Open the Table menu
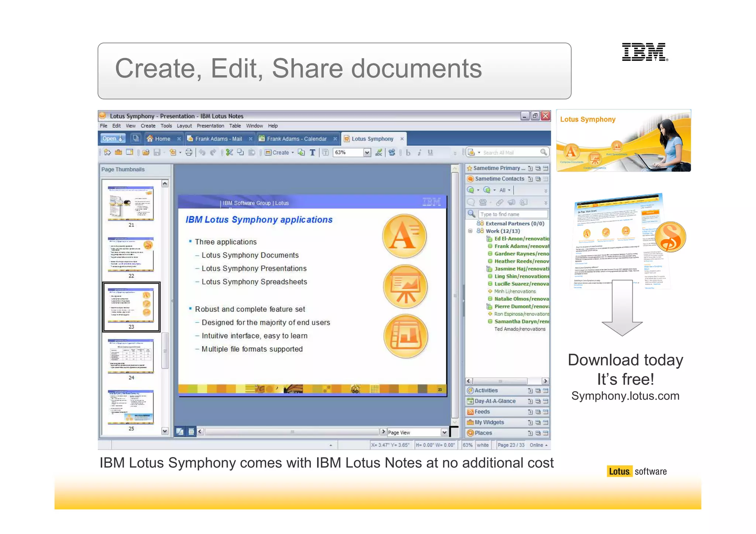Screen dimensions: 756x534 coord(235,126)
